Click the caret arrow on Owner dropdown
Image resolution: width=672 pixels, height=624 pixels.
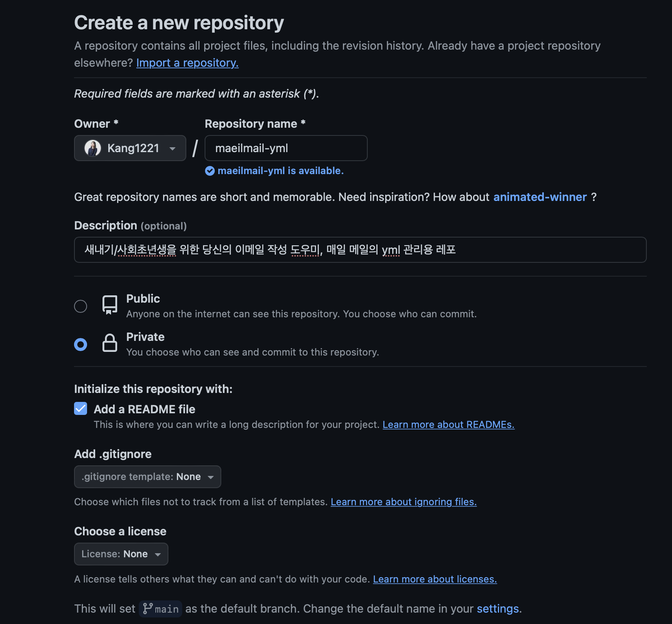[x=172, y=148]
